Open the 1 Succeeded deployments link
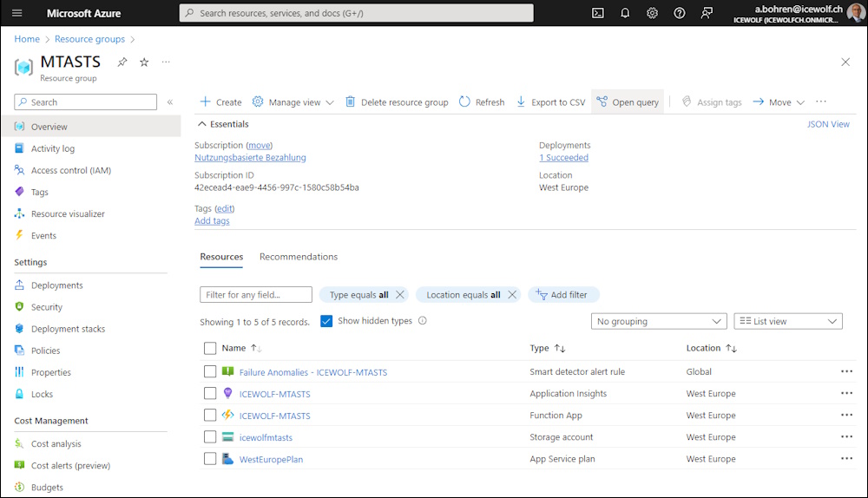868x498 pixels. [x=563, y=157]
